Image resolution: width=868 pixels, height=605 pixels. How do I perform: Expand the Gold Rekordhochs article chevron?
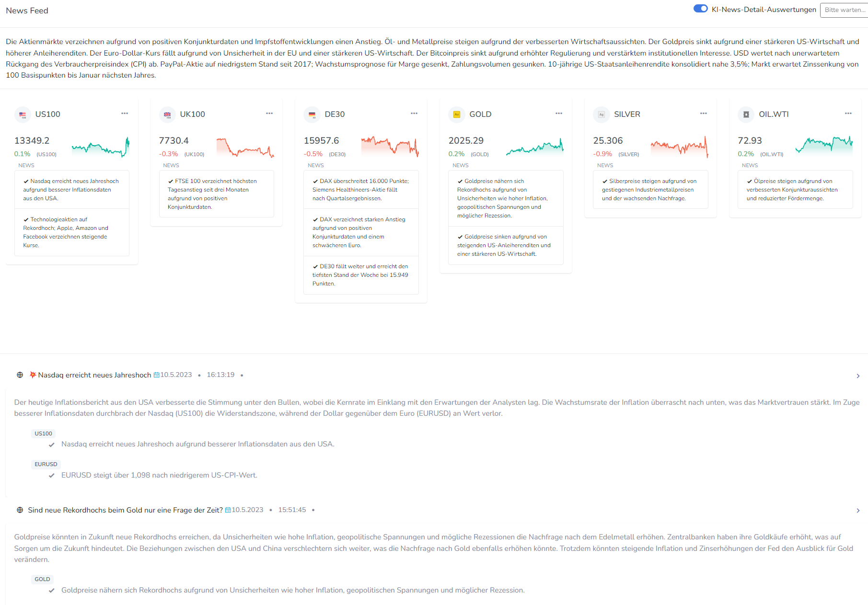click(858, 511)
